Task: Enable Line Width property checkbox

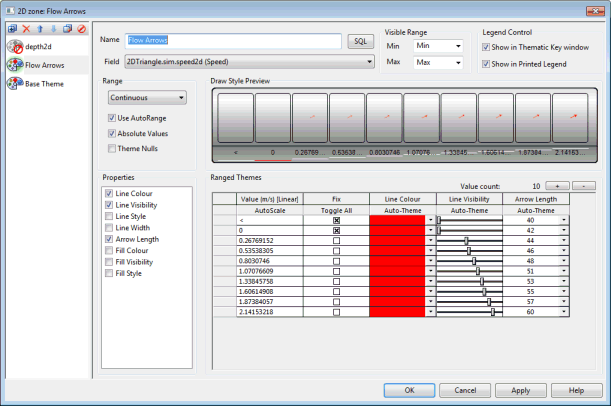Action: (x=109, y=228)
